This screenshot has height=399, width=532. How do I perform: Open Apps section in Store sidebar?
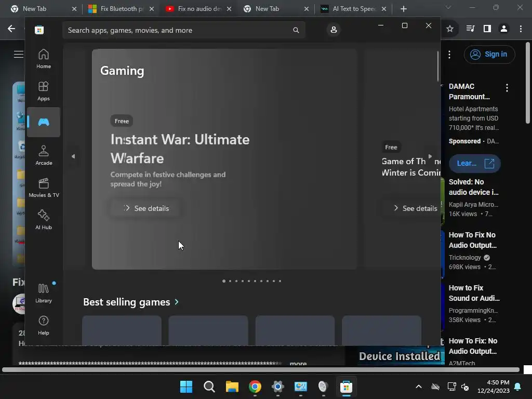[44, 91]
